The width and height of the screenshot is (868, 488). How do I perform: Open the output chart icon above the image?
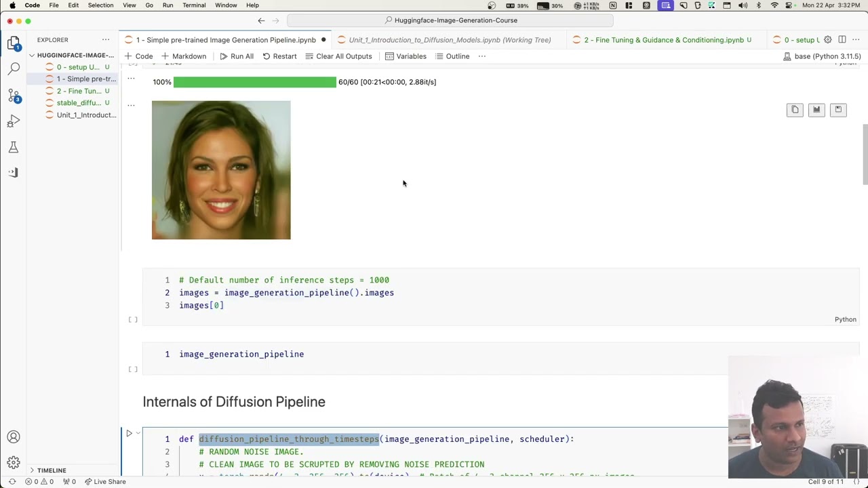click(816, 110)
